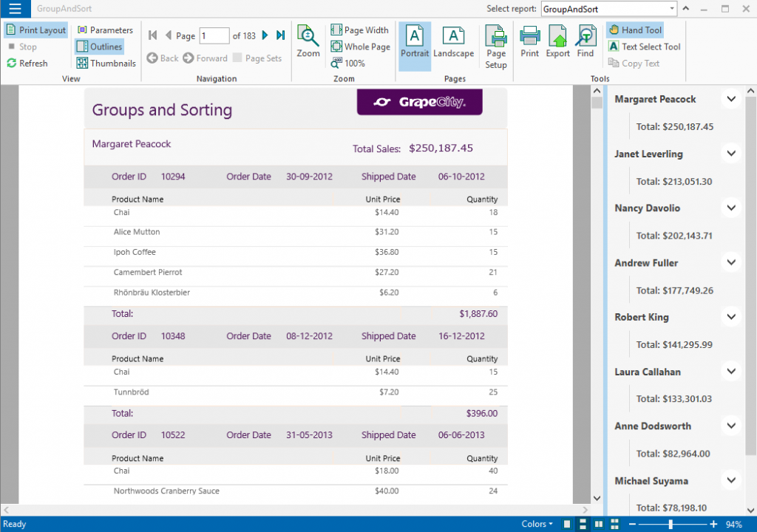This screenshot has height=532, width=757.
Task: Go to the previous page
Action: click(168, 35)
